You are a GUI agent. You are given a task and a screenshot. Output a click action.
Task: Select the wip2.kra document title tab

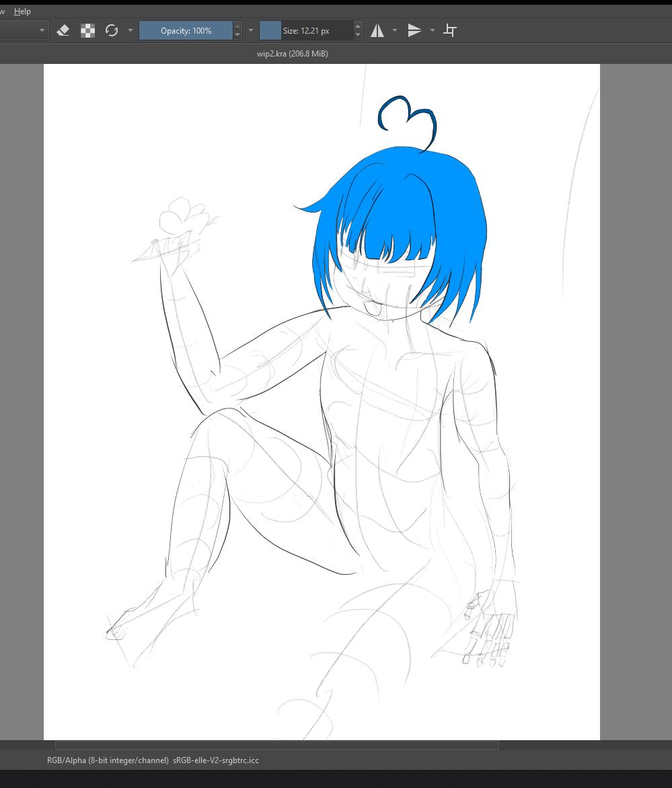point(293,54)
